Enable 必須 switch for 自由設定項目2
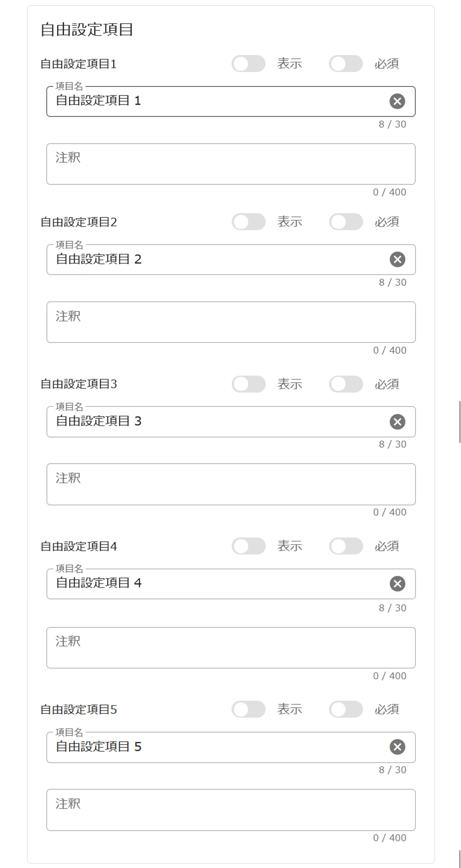461x868 pixels. (x=346, y=222)
